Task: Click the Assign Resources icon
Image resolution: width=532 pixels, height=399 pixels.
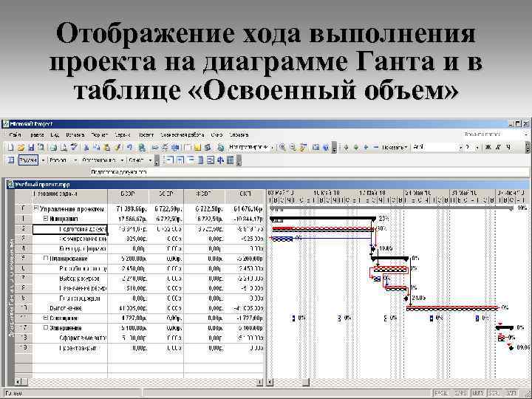Action: pos(208,147)
